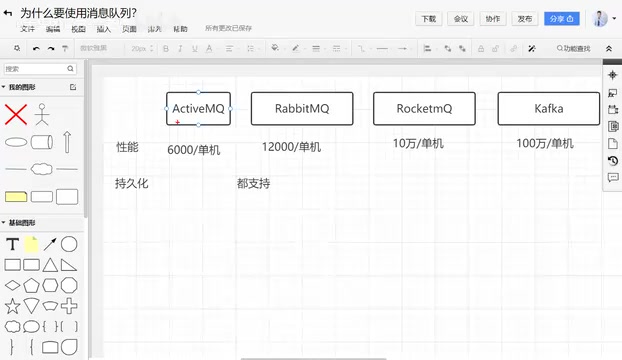
Task: Select the stick figure actor shape
Action: [x=42, y=114]
